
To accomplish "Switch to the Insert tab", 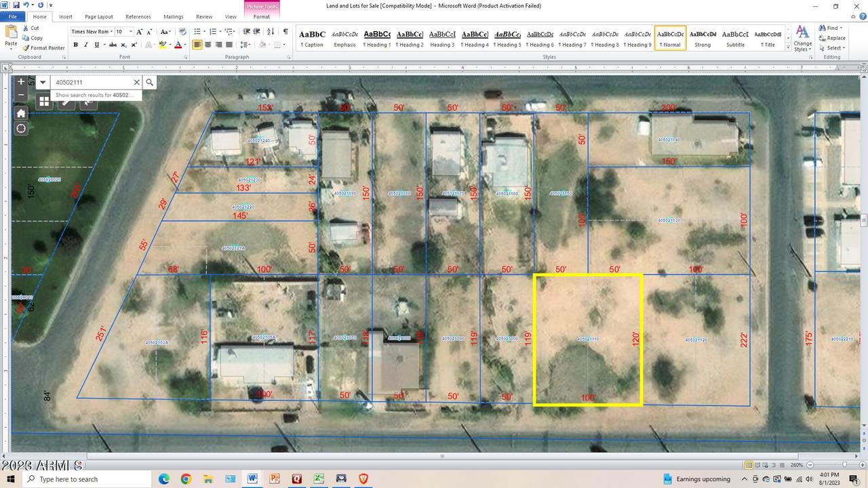I will coord(66,16).
